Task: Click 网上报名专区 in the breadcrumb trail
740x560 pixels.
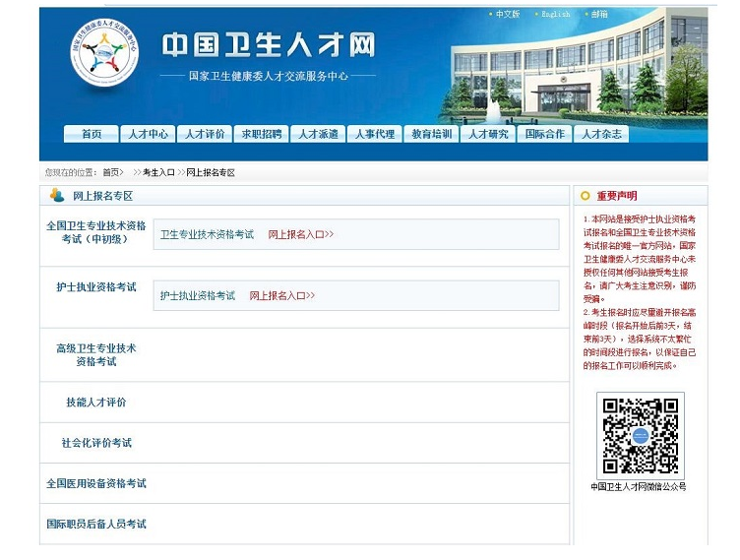Action: click(x=211, y=173)
